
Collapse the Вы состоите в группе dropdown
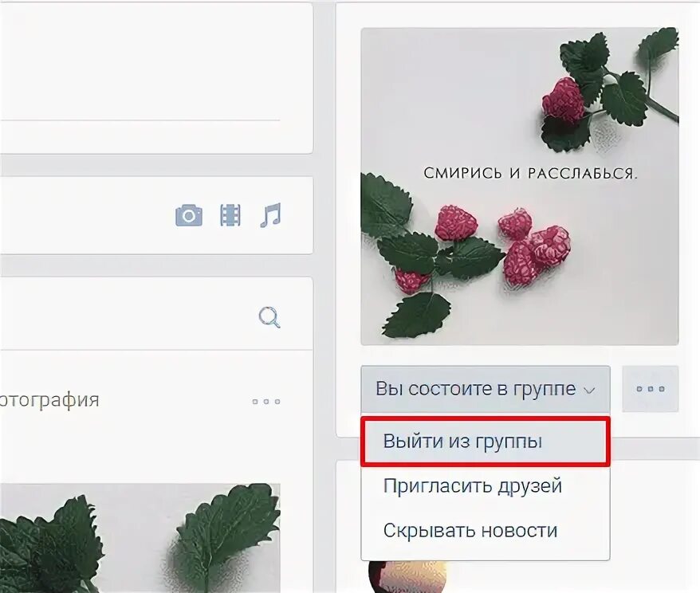tap(486, 389)
